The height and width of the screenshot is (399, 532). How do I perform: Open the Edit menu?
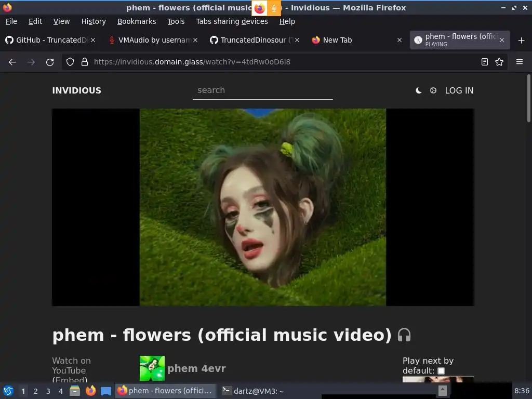pos(35,21)
